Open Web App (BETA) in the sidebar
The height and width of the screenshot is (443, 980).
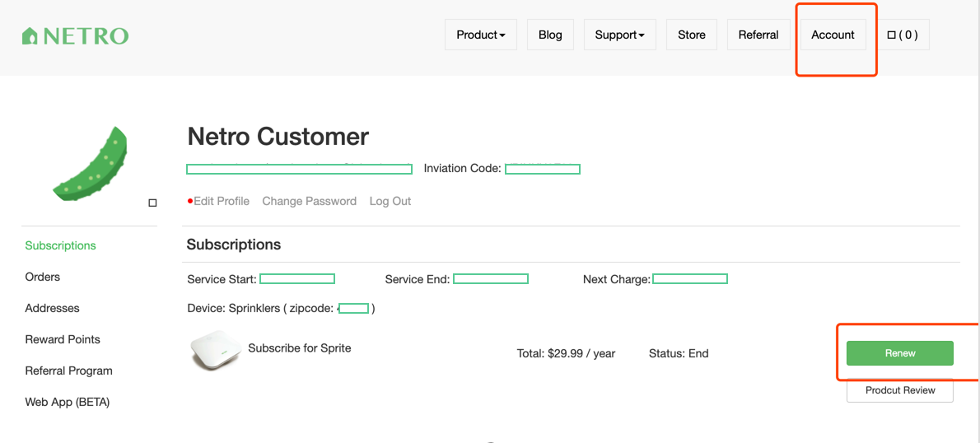(68, 402)
